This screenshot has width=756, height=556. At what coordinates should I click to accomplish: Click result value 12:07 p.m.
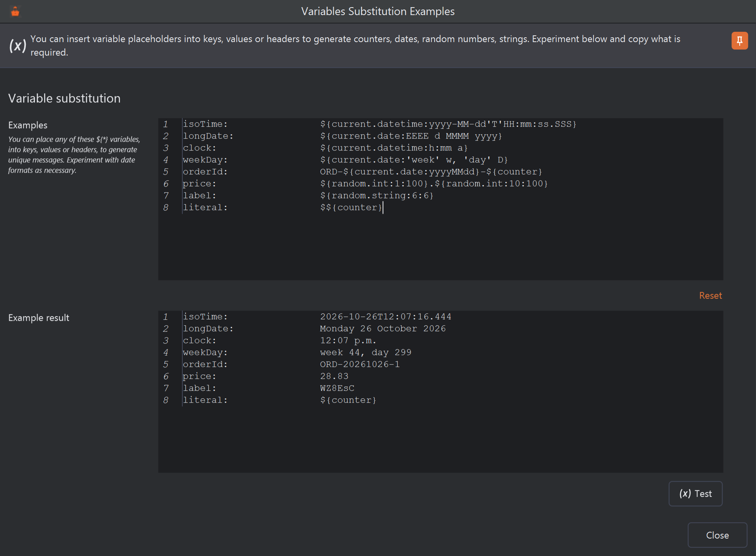point(348,340)
